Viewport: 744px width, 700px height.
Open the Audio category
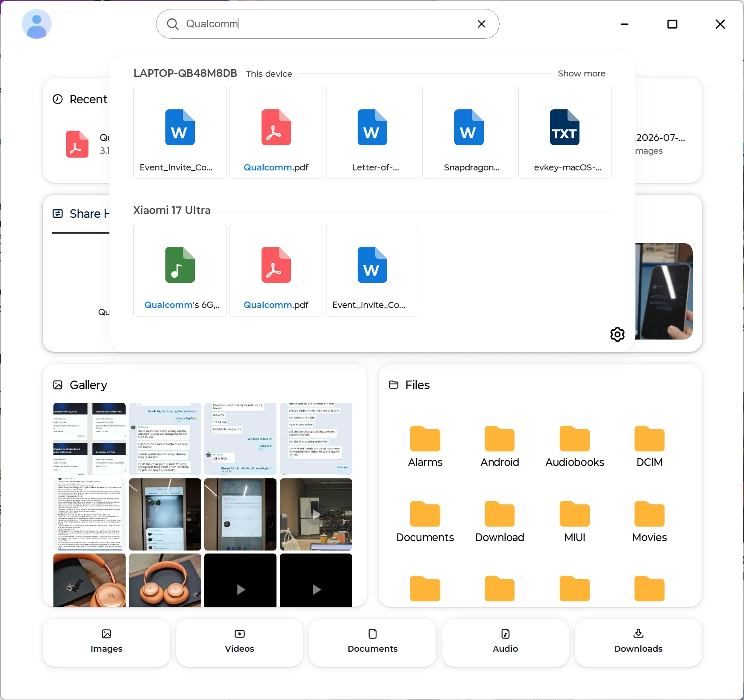505,642
